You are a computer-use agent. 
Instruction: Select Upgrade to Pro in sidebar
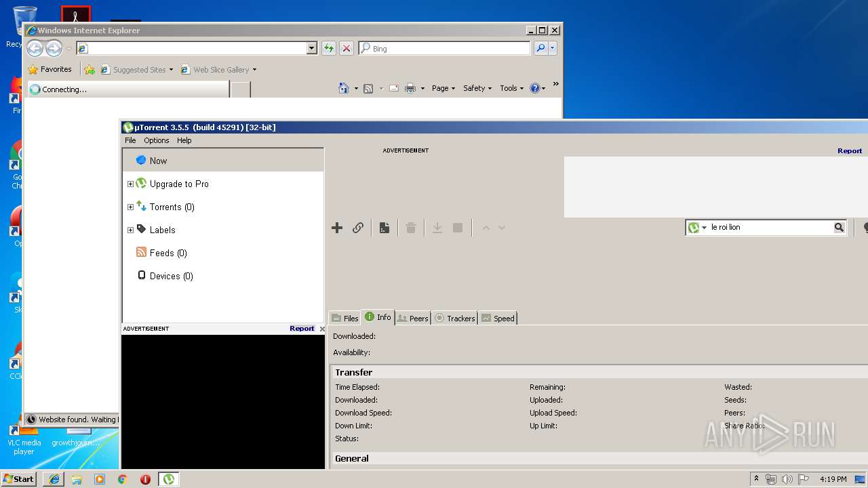(179, 184)
